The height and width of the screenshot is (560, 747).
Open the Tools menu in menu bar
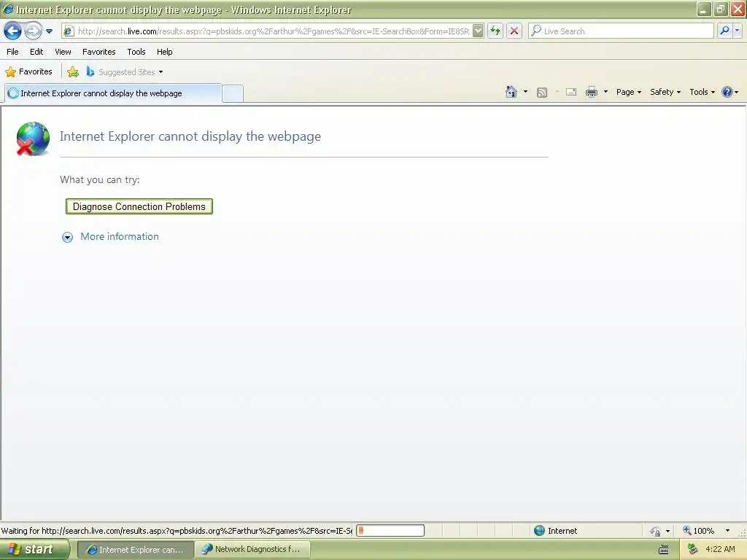[136, 52]
